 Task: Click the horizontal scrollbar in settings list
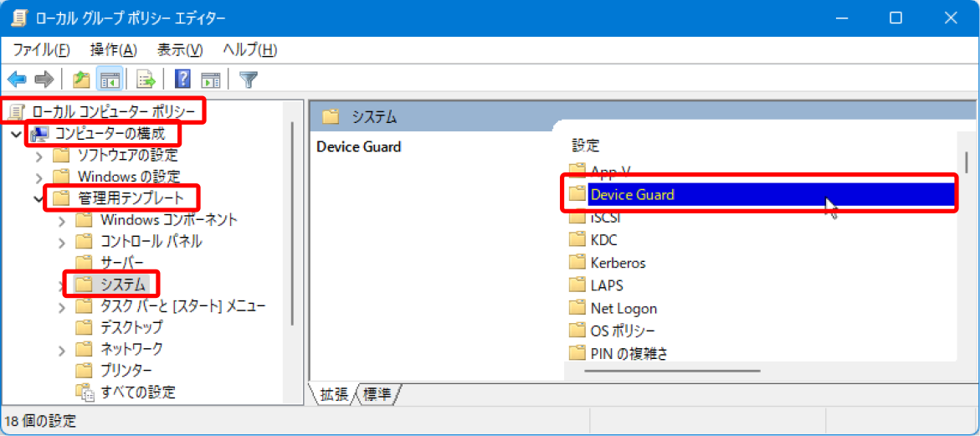click(673, 371)
